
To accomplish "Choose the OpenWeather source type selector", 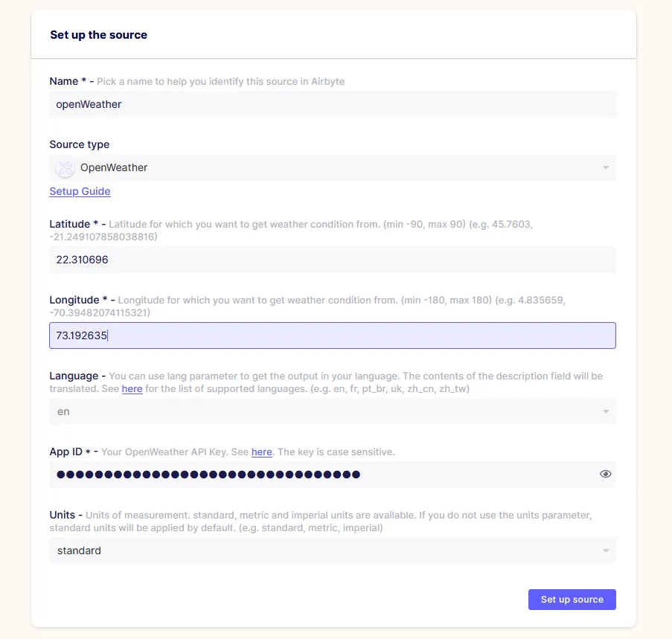I will [x=333, y=167].
